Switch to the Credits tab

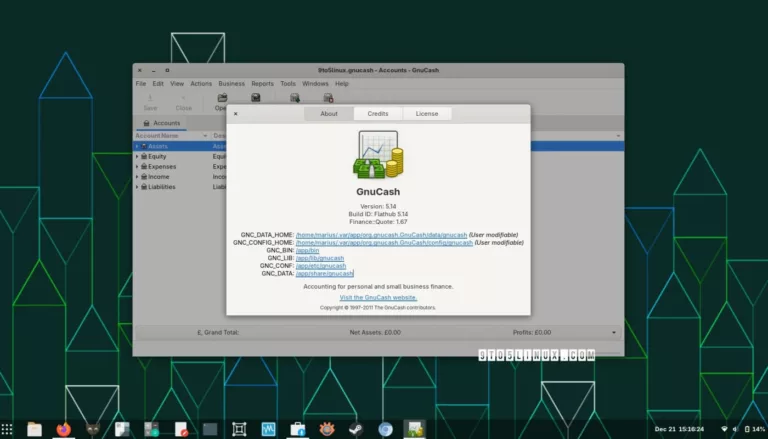click(x=378, y=114)
